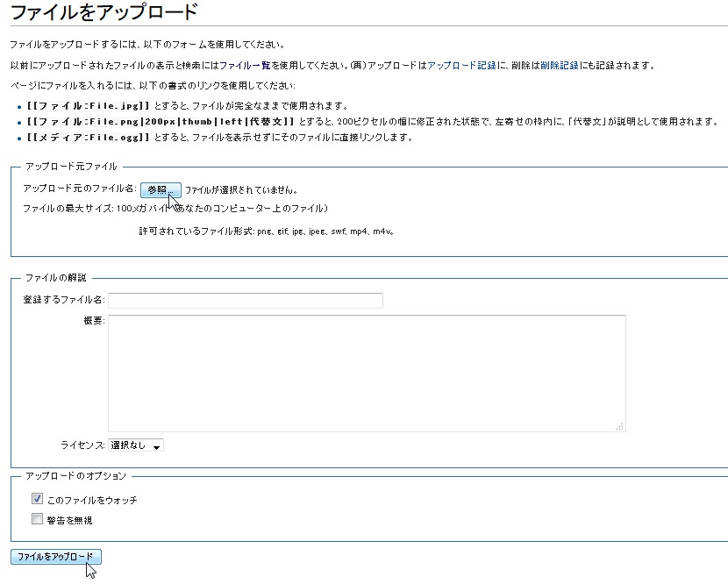Open the ライセンス dropdown showing 選択なし
This screenshot has height=584, width=728.
click(136, 445)
